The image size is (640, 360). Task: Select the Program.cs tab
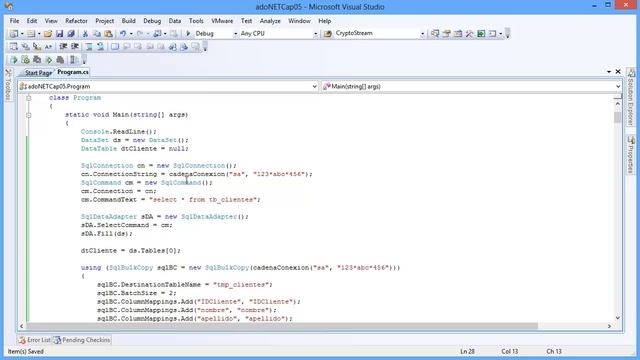coord(73,72)
